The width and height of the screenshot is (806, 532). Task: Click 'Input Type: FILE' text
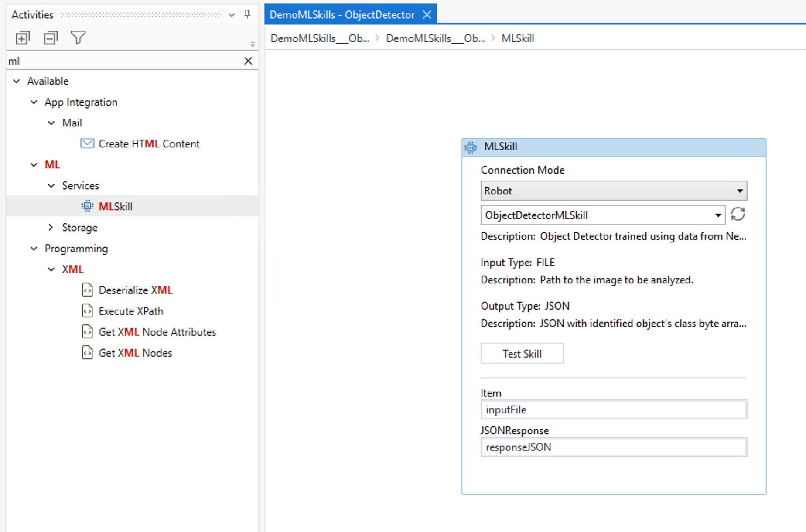pos(518,263)
